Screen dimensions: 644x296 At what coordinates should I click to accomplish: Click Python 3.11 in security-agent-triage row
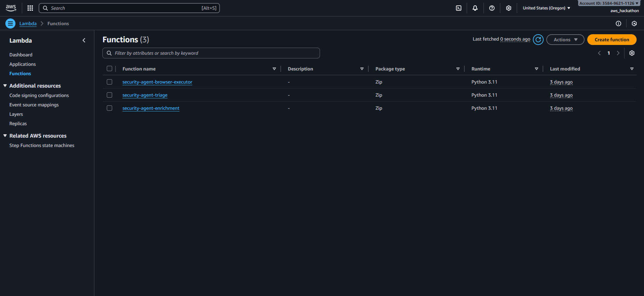pos(484,95)
